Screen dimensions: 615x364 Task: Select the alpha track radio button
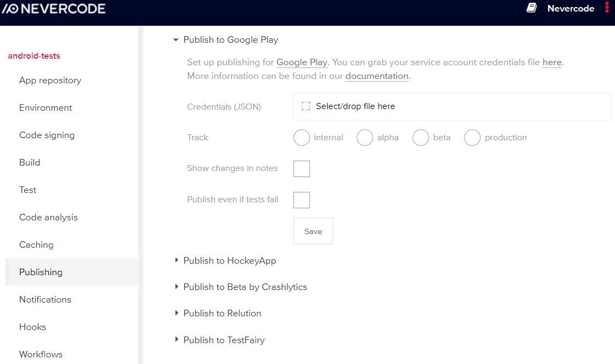pyautogui.click(x=365, y=138)
